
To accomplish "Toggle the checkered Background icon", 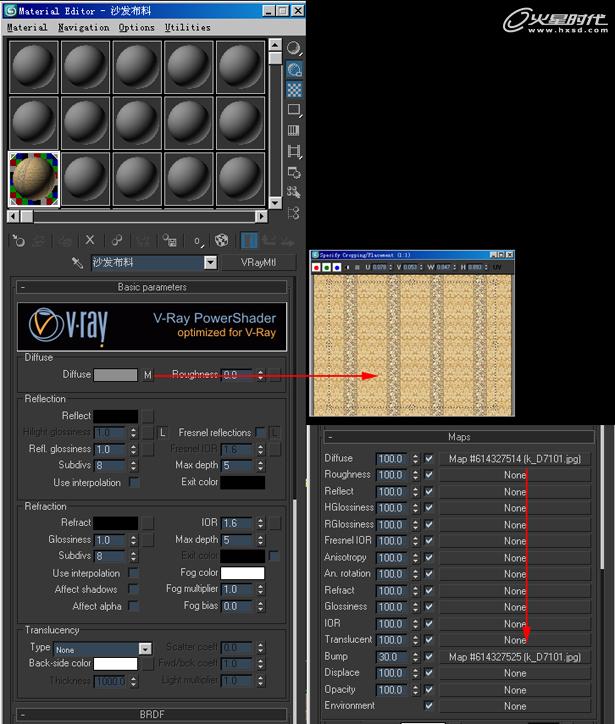I will (294, 90).
